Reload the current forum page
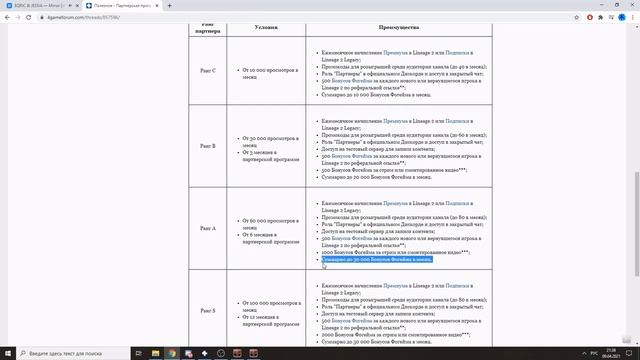This screenshot has width=640, height=360. [x=29, y=18]
